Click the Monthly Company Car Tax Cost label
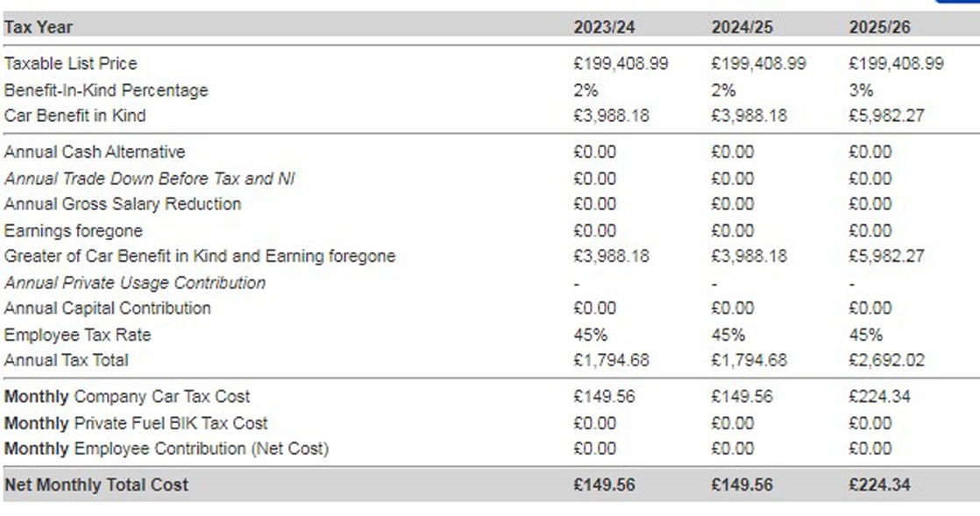The height and width of the screenshot is (516, 980). click(x=127, y=398)
